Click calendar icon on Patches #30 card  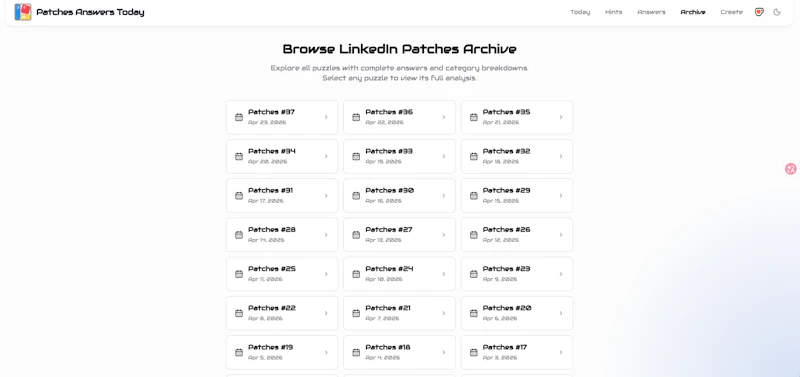tap(356, 195)
